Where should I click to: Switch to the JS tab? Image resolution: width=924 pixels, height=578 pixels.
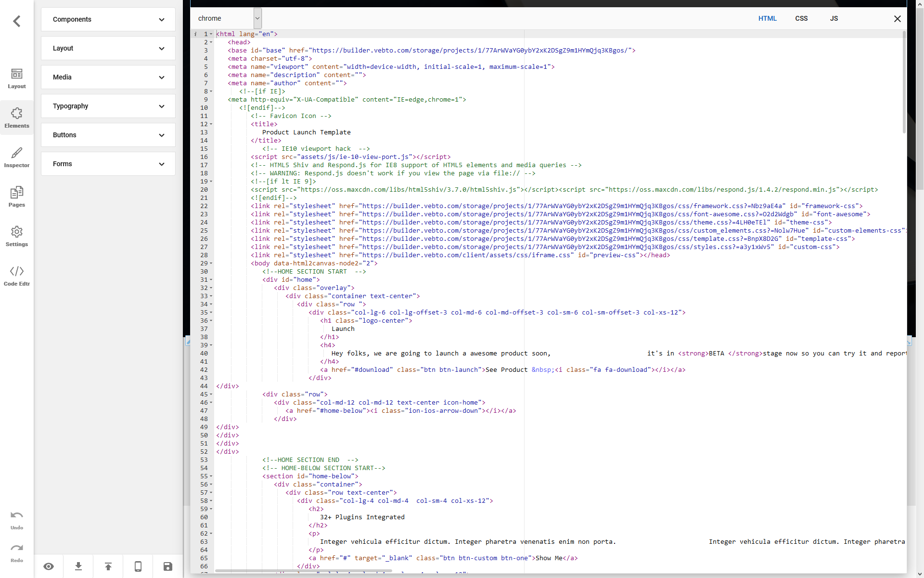pyautogui.click(x=834, y=18)
